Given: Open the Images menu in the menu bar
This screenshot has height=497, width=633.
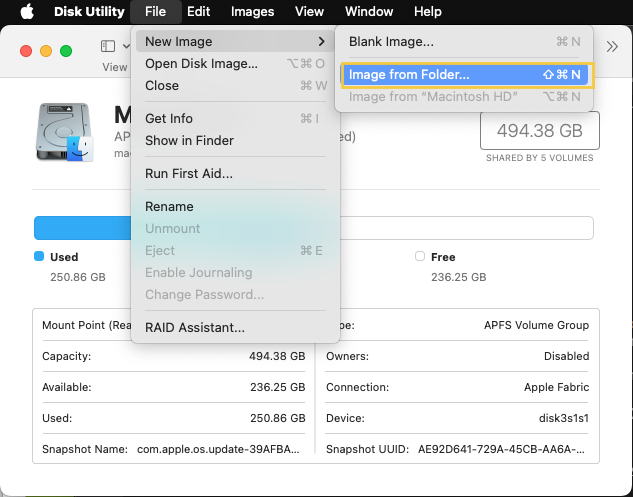Looking at the screenshot, I should coord(252,12).
